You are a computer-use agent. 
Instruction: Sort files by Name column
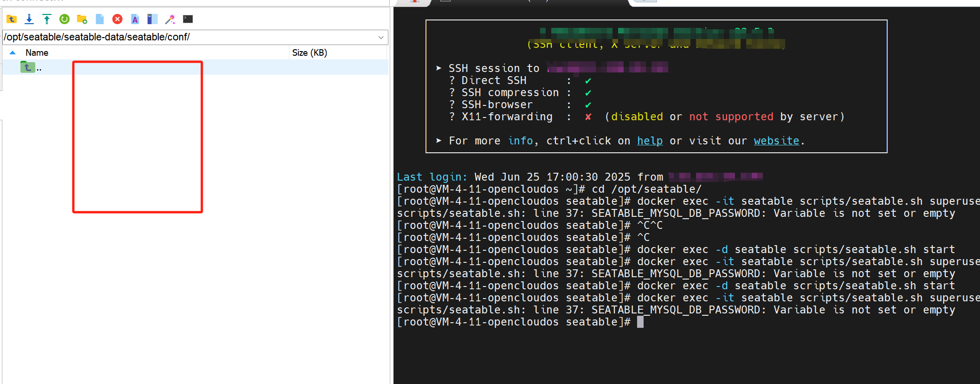click(x=37, y=52)
